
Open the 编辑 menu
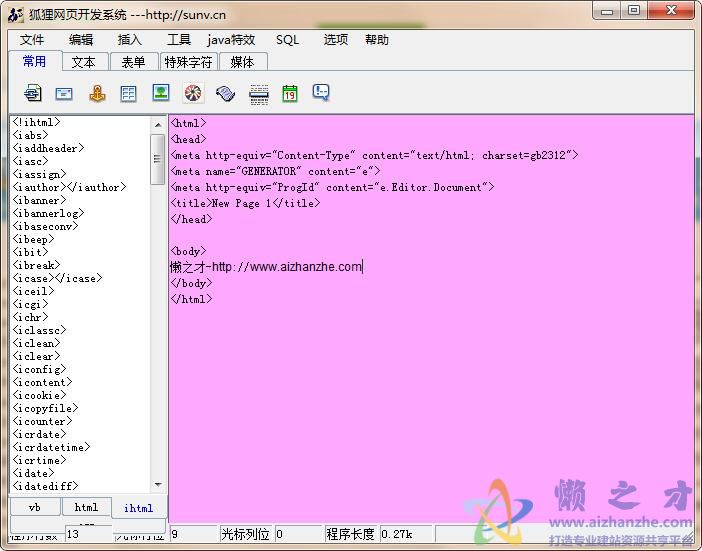pos(81,40)
